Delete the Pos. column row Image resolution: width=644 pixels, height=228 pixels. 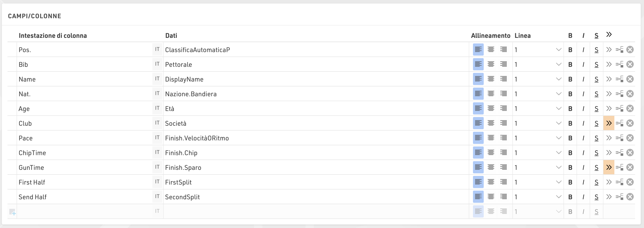pyautogui.click(x=630, y=50)
